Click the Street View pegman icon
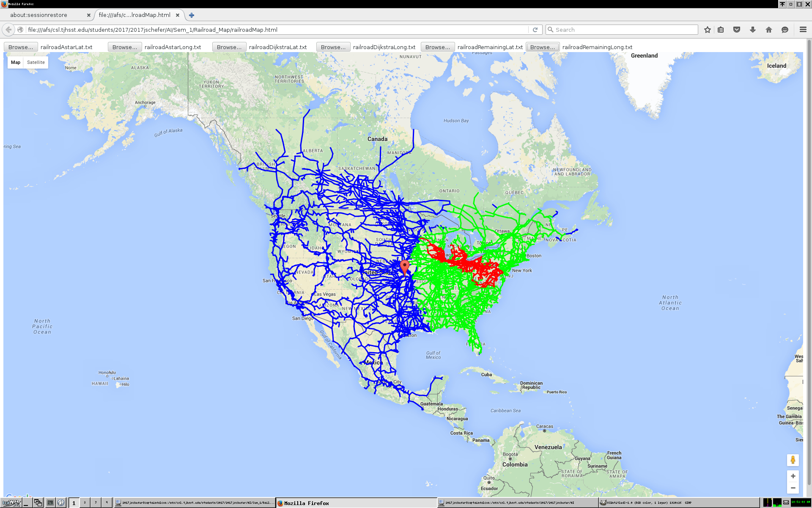Viewport: 812px width, 508px height. coord(793,460)
